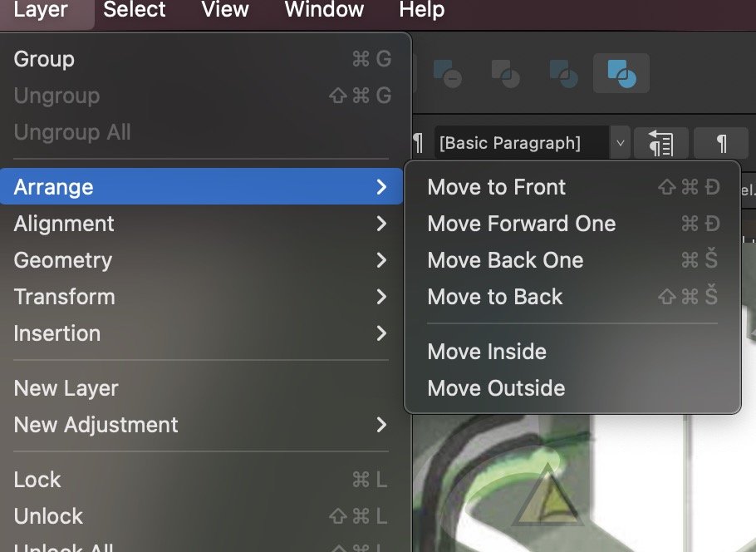Expand the Transform submenu
The width and height of the screenshot is (756, 552).
tap(64, 297)
